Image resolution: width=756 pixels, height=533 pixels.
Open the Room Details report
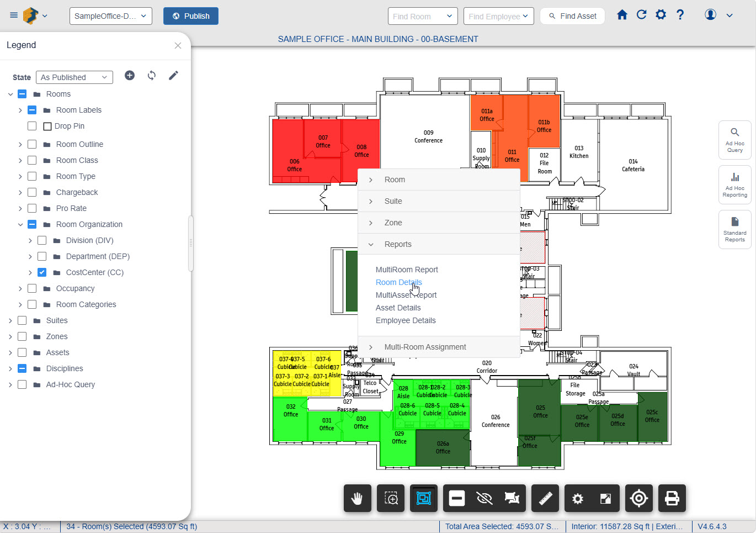[399, 282]
